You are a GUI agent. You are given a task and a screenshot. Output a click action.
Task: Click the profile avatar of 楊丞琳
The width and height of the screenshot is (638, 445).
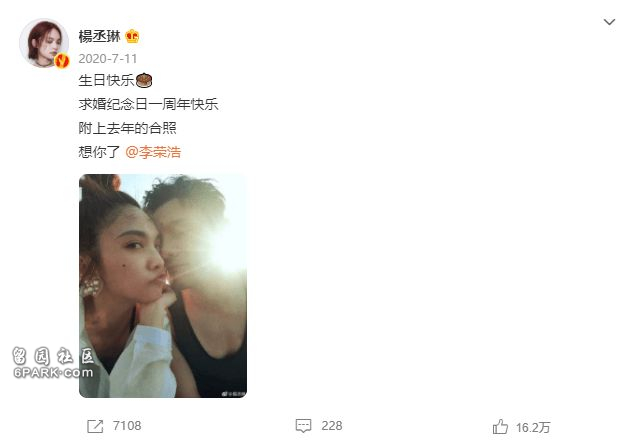pyautogui.click(x=44, y=43)
